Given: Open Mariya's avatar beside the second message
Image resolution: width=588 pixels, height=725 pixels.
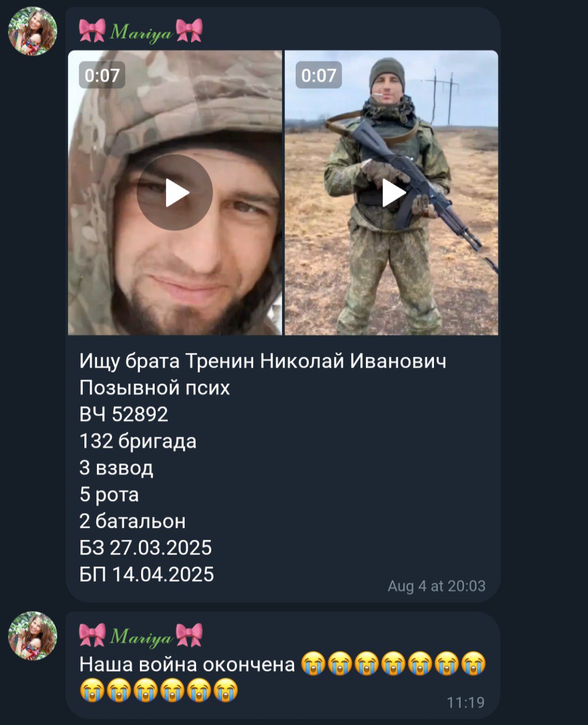Looking at the screenshot, I should (x=33, y=636).
